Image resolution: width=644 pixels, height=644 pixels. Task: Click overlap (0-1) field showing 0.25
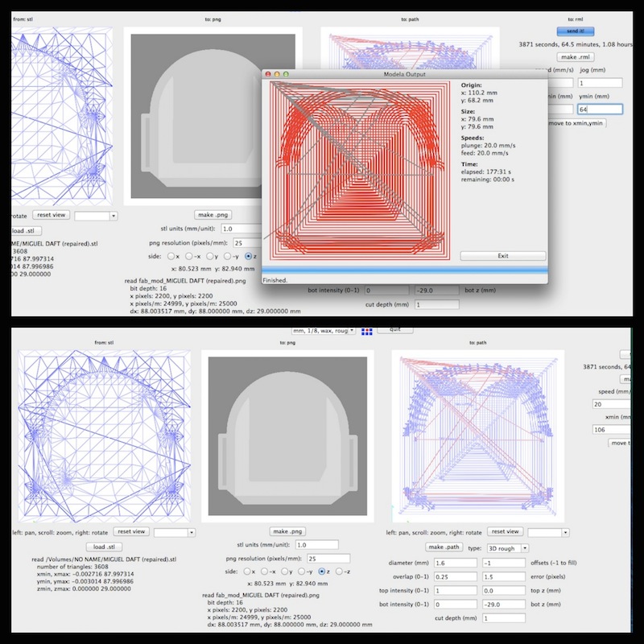456,576
